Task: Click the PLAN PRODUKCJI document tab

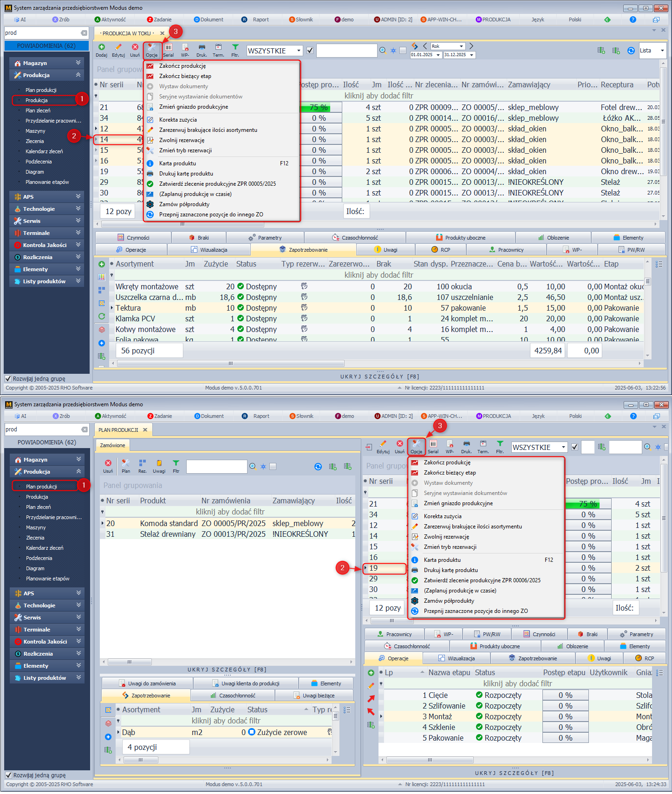Action: (x=118, y=430)
